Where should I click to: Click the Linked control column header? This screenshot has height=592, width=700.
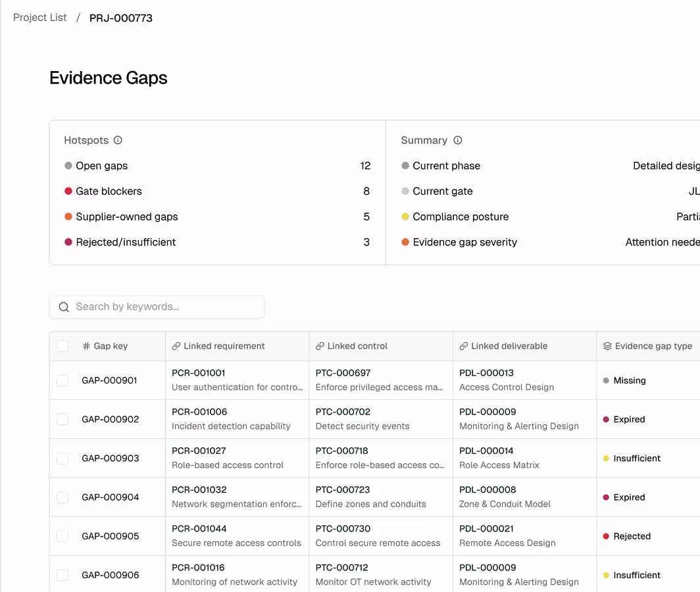click(x=357, y=346)
